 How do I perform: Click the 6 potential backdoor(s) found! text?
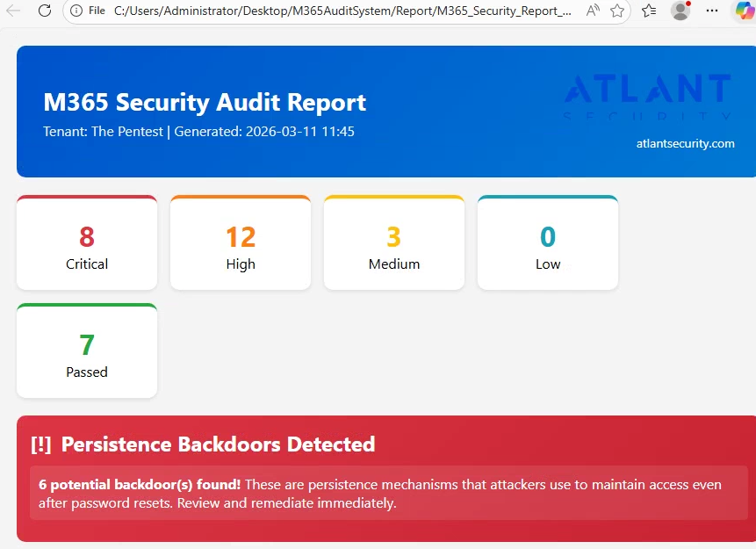[x=140, y=484]
